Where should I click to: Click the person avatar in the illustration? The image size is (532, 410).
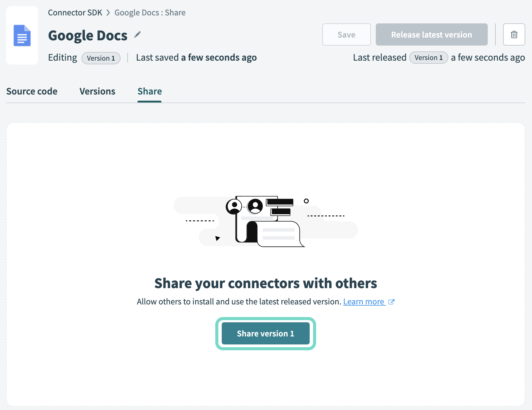[234, 206]
